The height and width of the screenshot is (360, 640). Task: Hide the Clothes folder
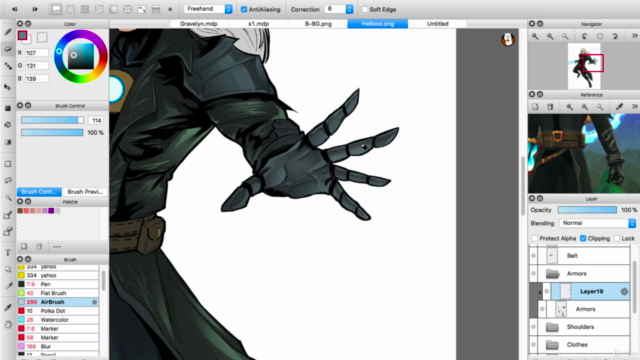point(533,345)
